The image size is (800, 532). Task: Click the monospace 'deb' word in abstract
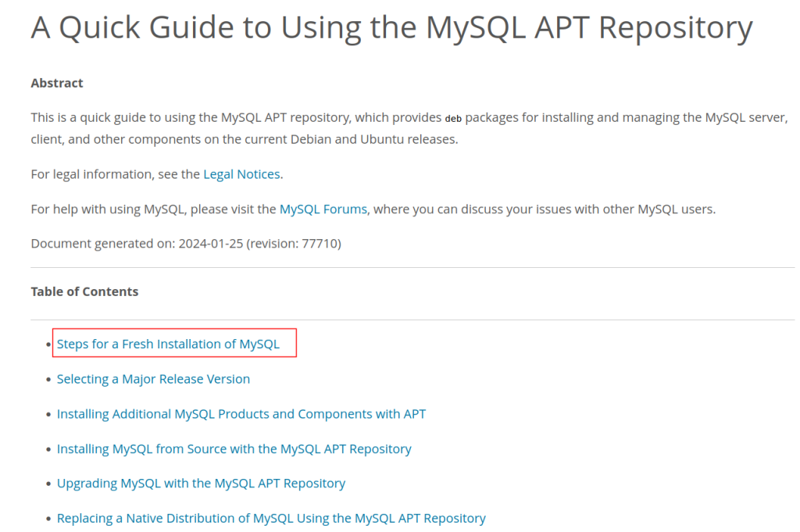[453, 119]
